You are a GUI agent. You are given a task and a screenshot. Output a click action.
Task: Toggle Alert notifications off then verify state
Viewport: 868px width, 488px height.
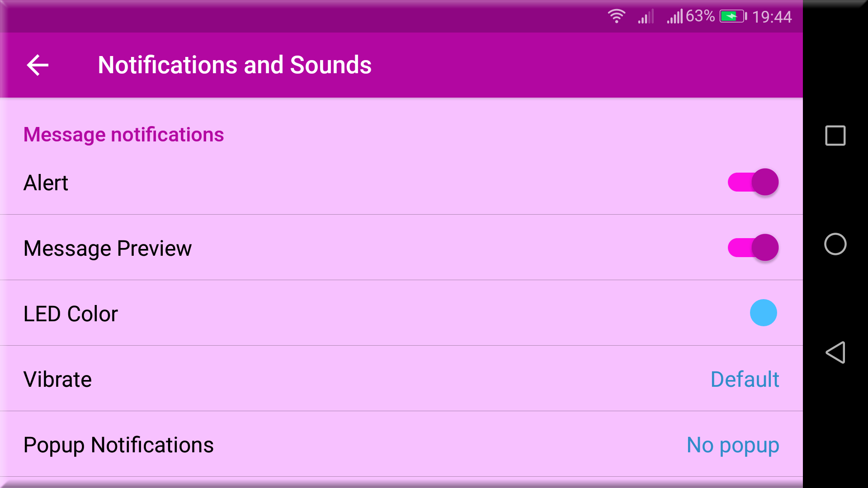(753, 182)
